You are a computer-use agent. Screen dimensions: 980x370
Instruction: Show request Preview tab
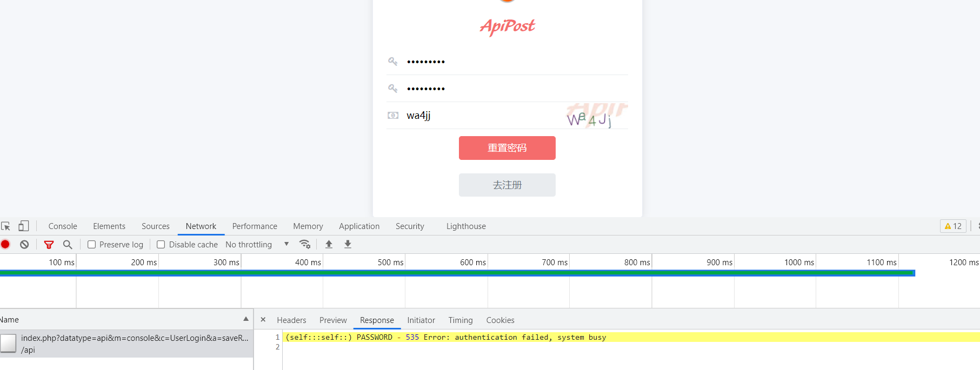coord(333,320)
